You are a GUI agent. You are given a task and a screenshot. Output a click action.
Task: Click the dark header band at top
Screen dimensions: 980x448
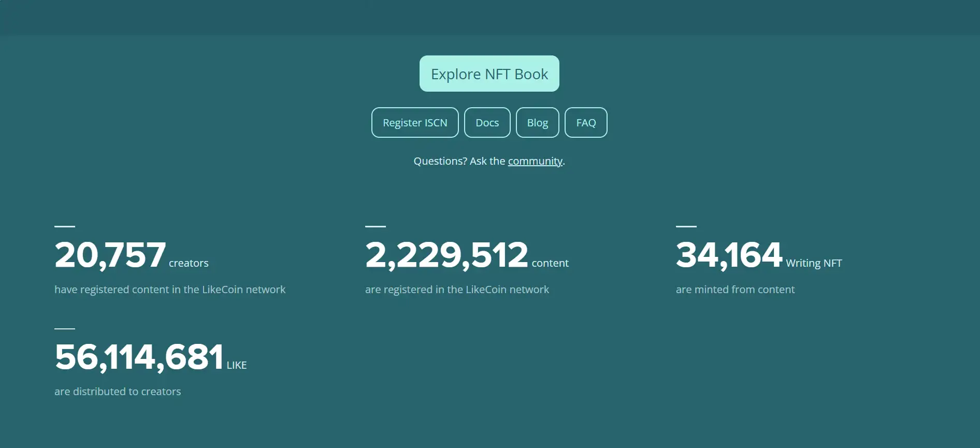tap(490, 18)
